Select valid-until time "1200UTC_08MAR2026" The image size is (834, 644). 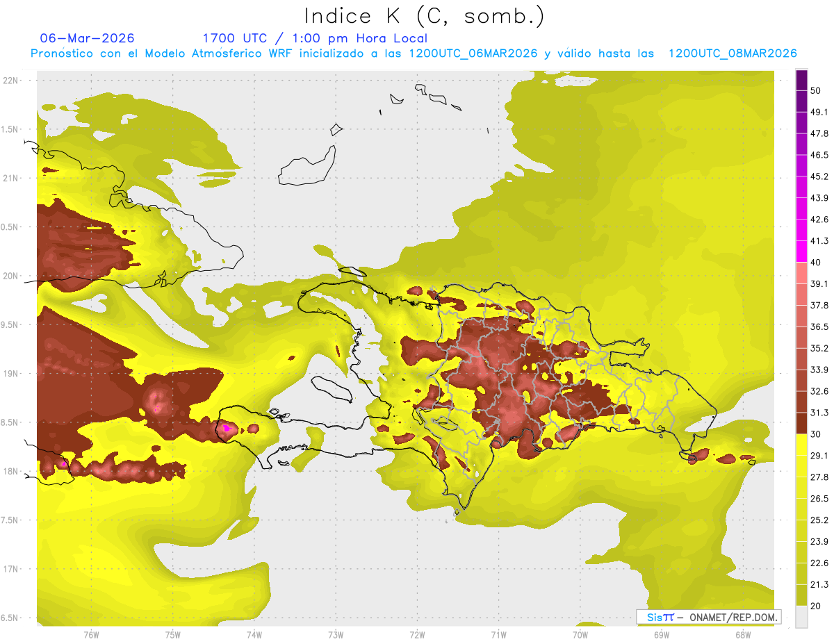point(733,53)
